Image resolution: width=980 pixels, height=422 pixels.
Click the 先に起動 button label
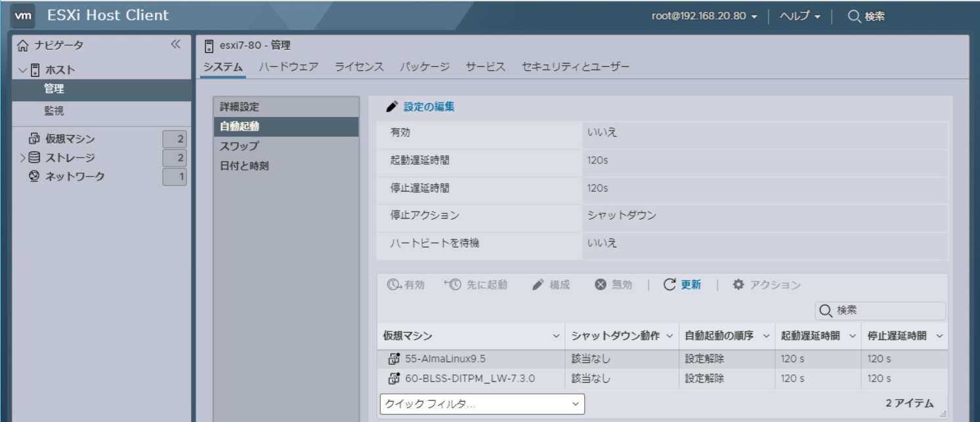486,285
